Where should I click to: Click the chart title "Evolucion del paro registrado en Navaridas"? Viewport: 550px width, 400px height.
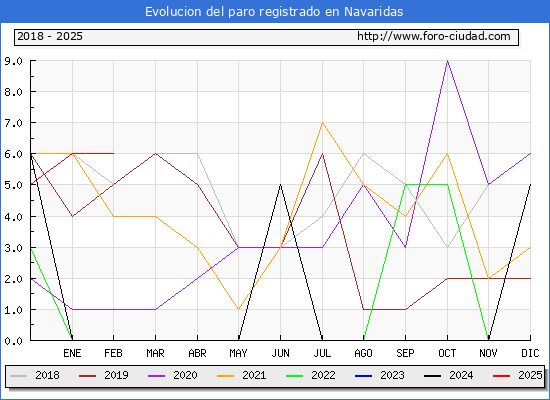tap(274, 12)
